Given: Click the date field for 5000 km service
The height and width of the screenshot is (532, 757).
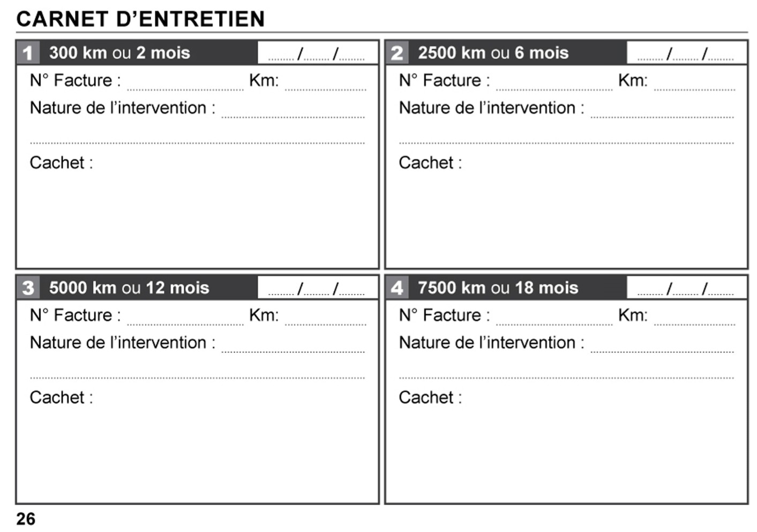Looking at the screenshot, I should tap(317, 288).
